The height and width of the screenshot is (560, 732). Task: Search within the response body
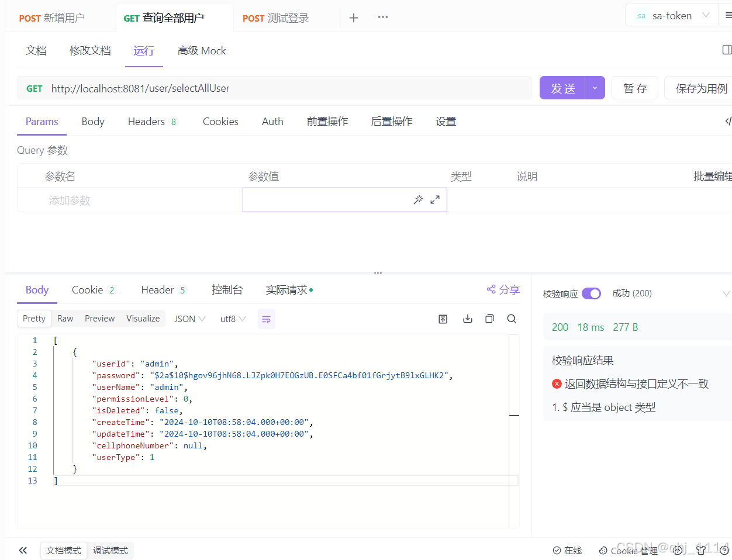[511, 319]
